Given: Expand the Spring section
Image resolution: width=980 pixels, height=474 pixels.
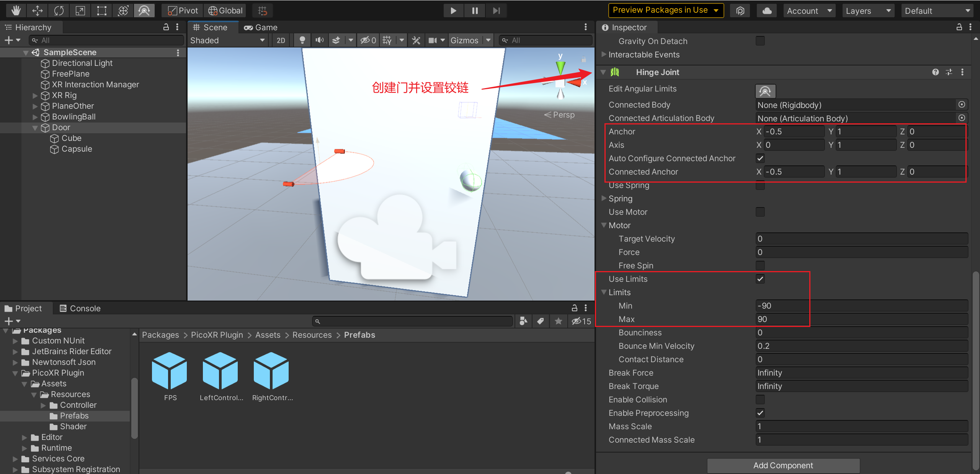Looking at the screenshot, I should tap(604, 198).
